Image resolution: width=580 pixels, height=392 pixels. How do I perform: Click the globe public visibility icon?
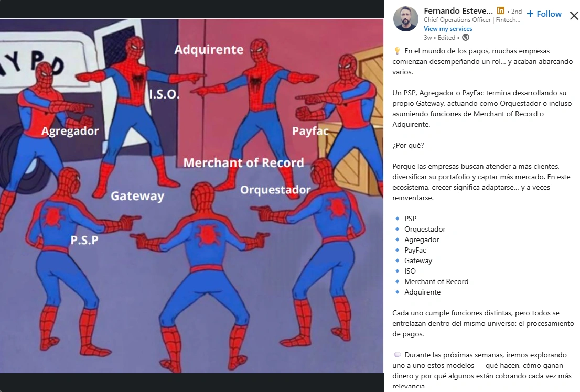(x=466, y=37)
